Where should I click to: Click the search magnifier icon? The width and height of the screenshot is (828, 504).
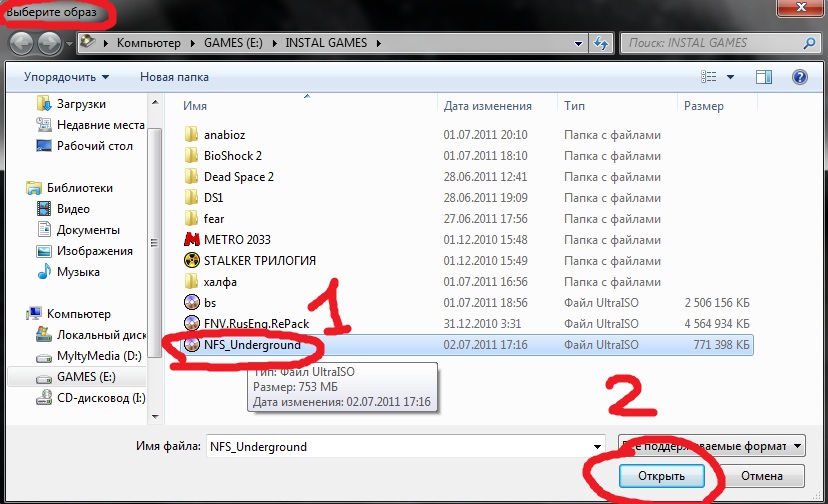click(x=809, y=43)
